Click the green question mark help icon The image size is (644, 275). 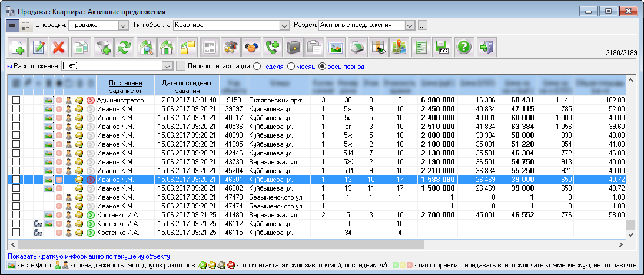[x=464, y=47]
